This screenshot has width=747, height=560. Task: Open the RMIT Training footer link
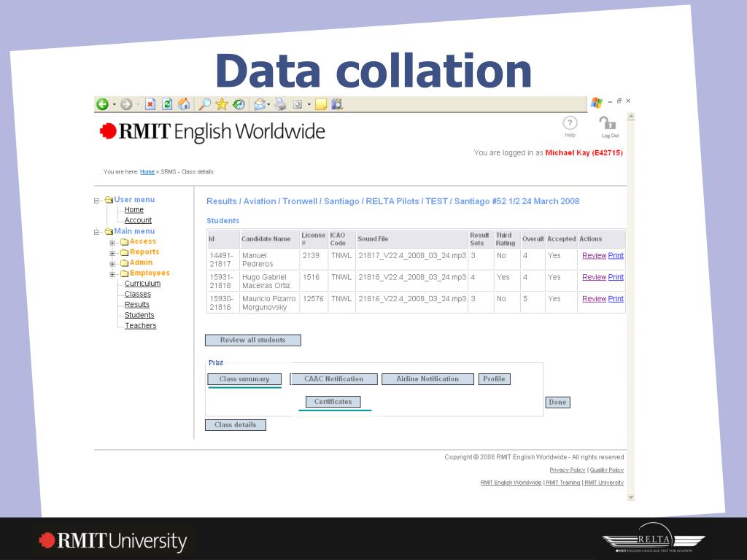tap(562, 483)
